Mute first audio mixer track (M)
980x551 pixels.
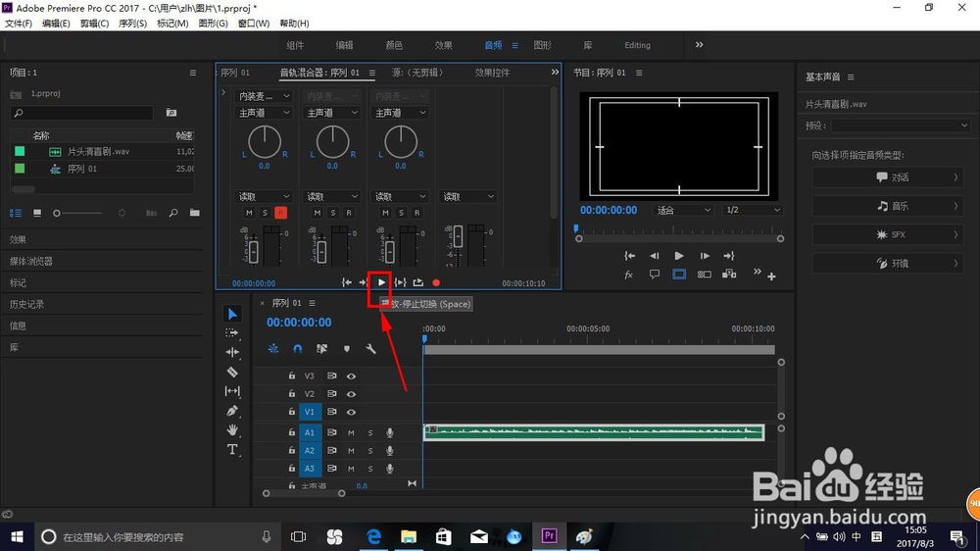coord(249,213)
